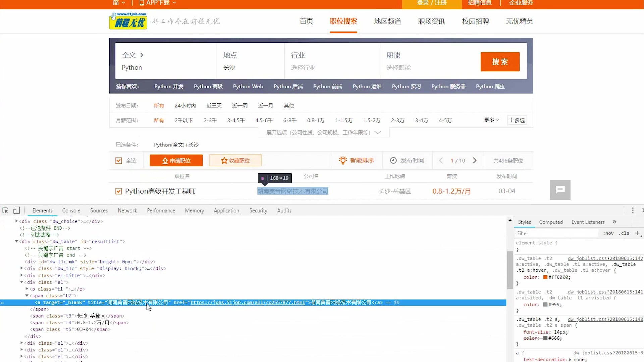This screenshot has width=644, height=362.
Task: Expand 展开选项 filter options
Action: point(322,132)
